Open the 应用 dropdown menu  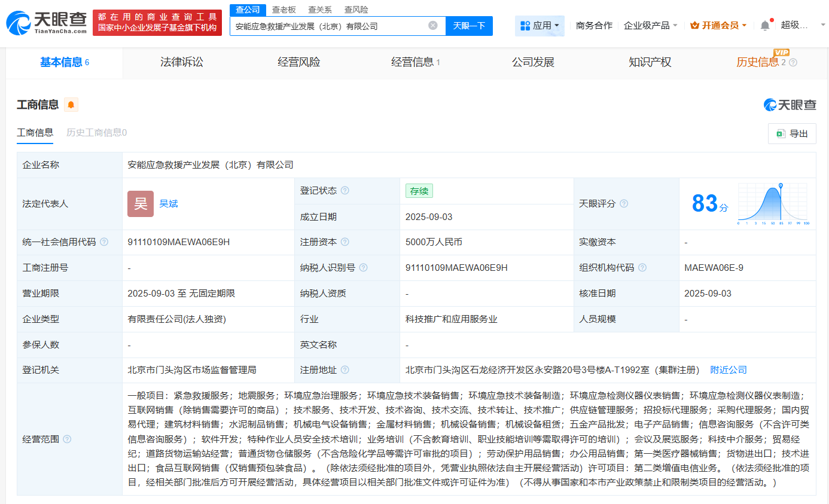pos(540,26)
